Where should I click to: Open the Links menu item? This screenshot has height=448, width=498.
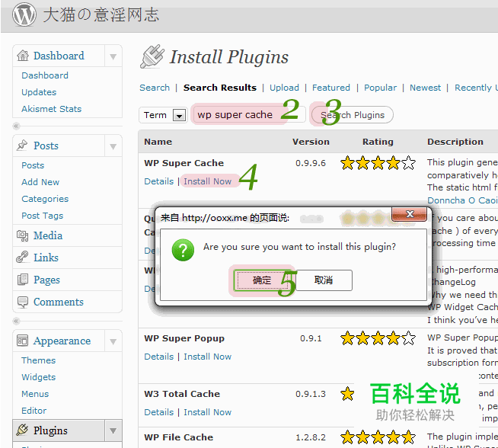[x=46, y=258]
